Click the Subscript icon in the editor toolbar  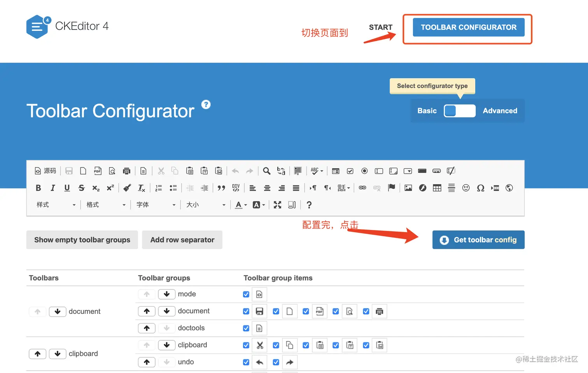click(x=96, y=188)
